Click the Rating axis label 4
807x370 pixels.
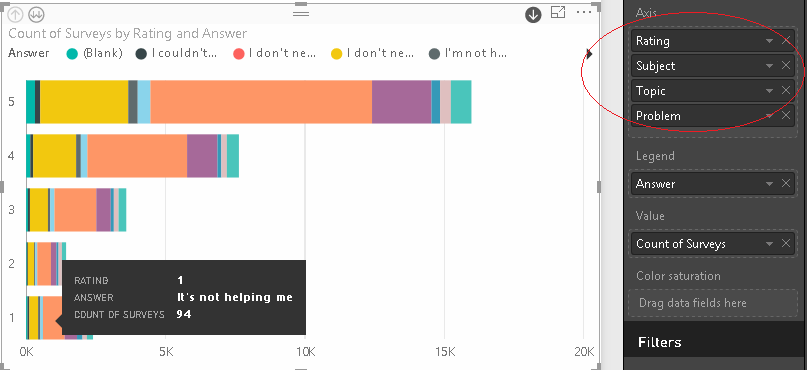tap(11, 155)
